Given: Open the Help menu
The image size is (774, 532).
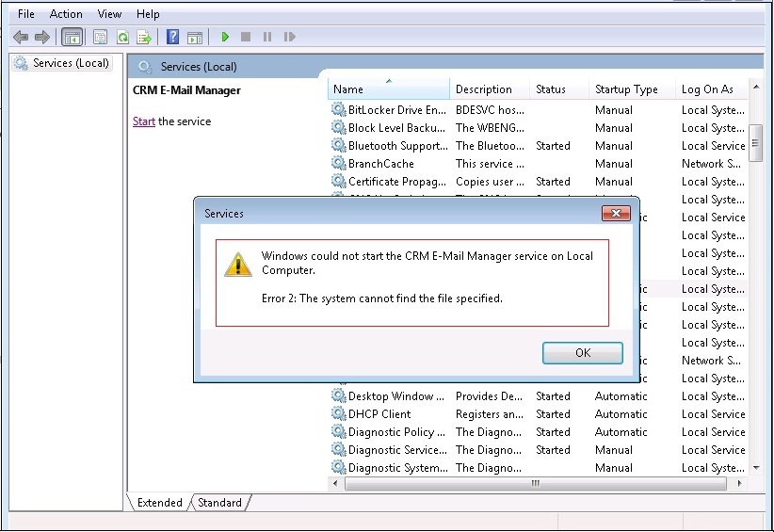Looking at the screenshot, I should [148, 14].
